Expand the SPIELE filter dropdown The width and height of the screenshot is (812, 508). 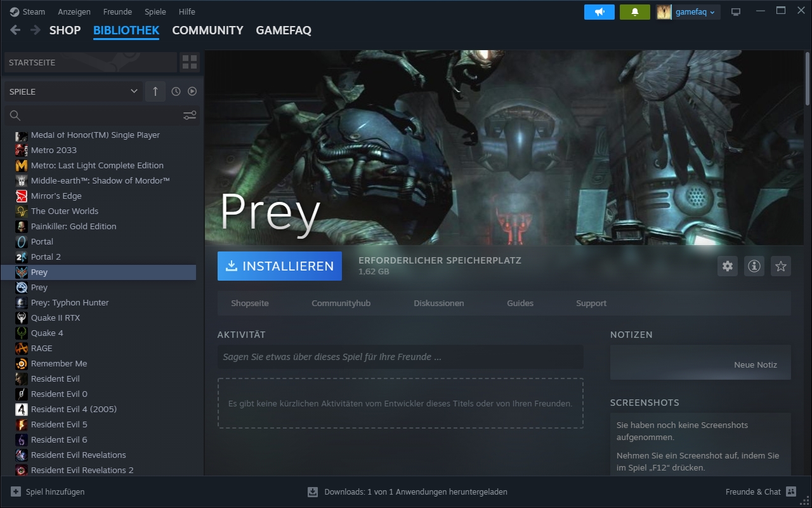point(73,91)
